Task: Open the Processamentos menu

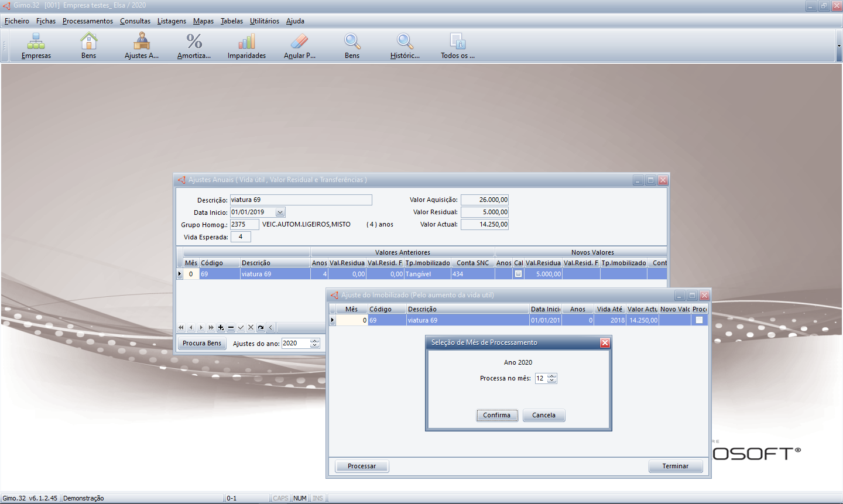Action: [88, 21]
